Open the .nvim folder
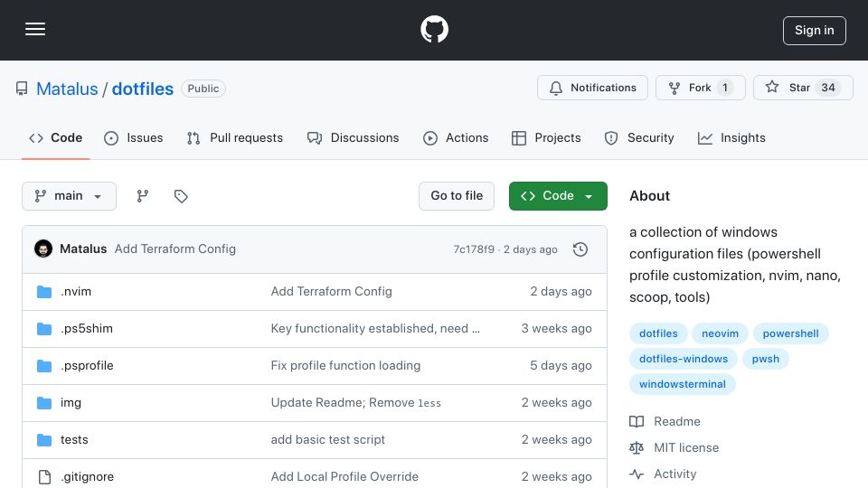 coord(76,292)
